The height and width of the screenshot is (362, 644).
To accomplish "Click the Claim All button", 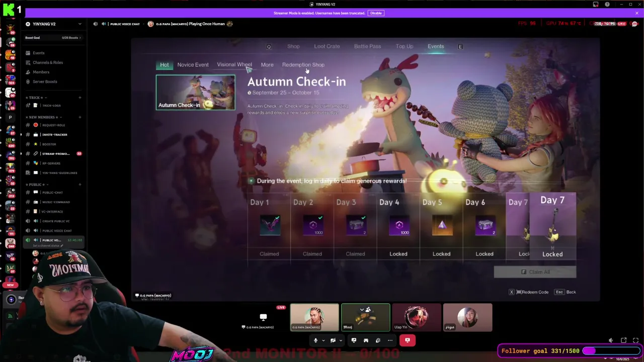I will pyautogui.click(x=535, y=272).
